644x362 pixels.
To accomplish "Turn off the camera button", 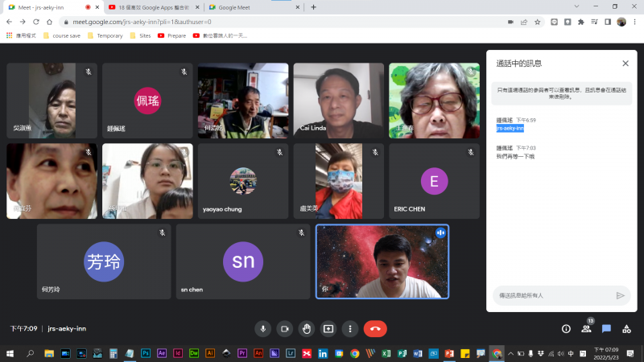I will pyautogui.click(x=284, y=328).
